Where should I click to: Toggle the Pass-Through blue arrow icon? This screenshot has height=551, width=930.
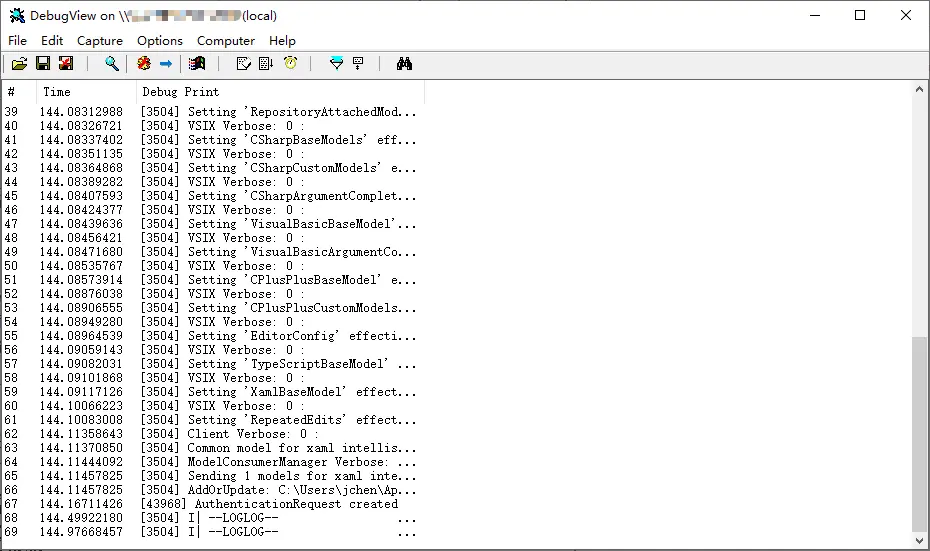[166, 63]
